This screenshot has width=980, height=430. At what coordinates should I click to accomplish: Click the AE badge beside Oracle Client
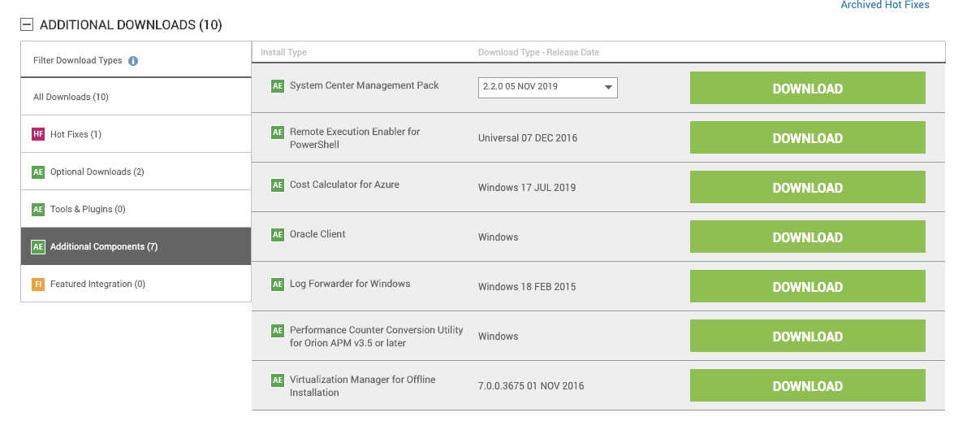[278, 234]
